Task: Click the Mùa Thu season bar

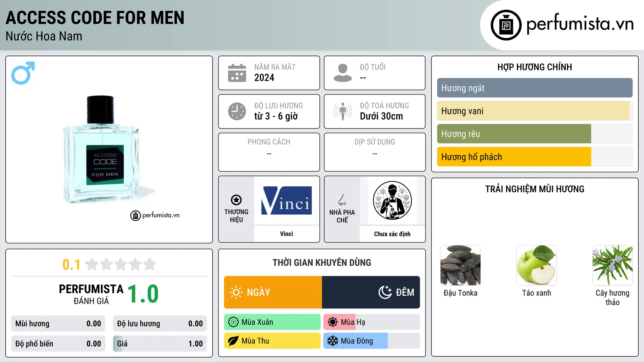Action: 272,341
